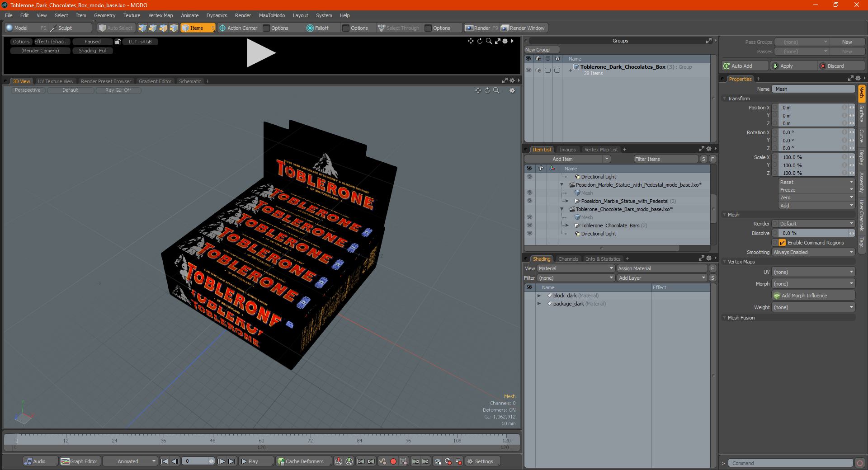The height and width of the screenshot is (470, 868).
Task: Step to previous frame
Action: [x=175, y=461]
